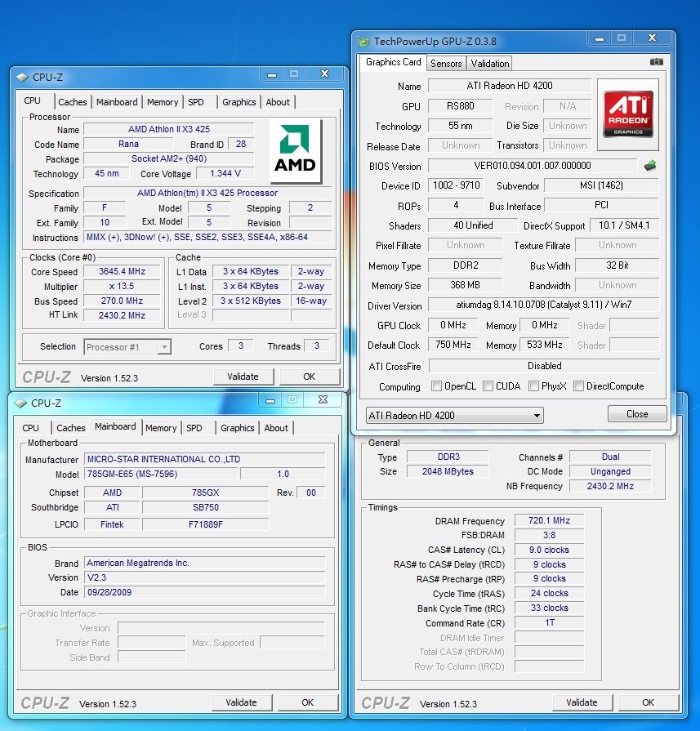Minimize the GPU-Z window
The width and height of the screenshot is (700, 731).
point(600,38)
